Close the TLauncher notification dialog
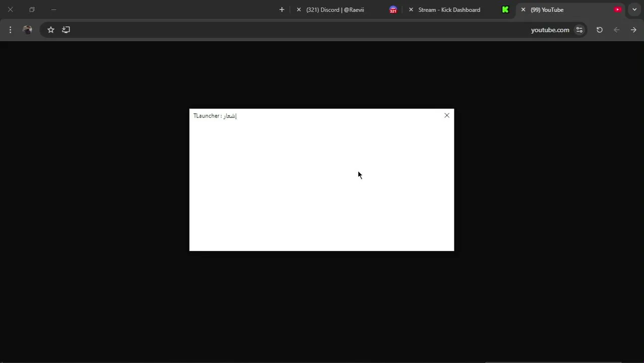Screen dimensions: 644x363 447,115
